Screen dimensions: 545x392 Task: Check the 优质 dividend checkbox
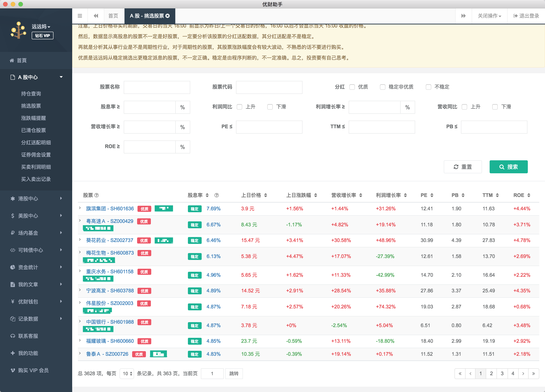tap(352, 87)
